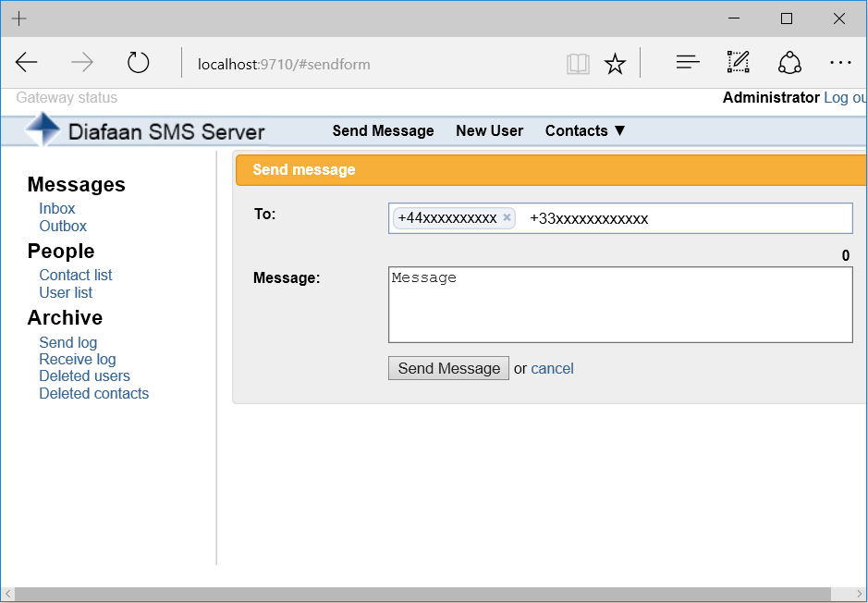Share the page using the Share icon
The width and height of the screenshot is (868, 603).
(x=789, y=61)
